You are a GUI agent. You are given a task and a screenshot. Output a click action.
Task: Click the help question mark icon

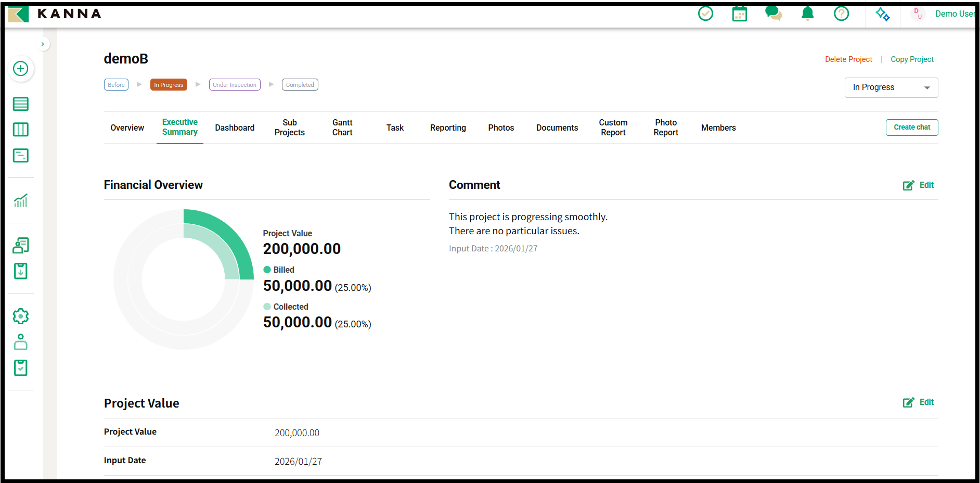[x=841, y=14]
